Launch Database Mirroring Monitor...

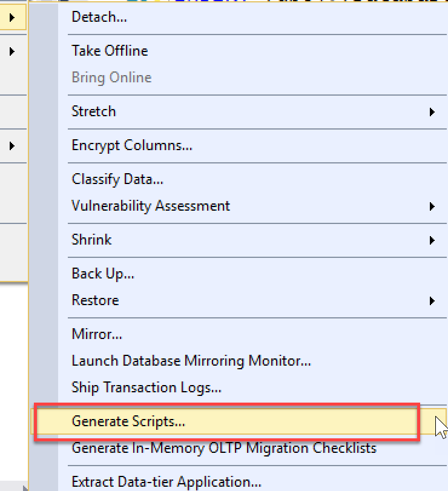[x=191, y=361]
